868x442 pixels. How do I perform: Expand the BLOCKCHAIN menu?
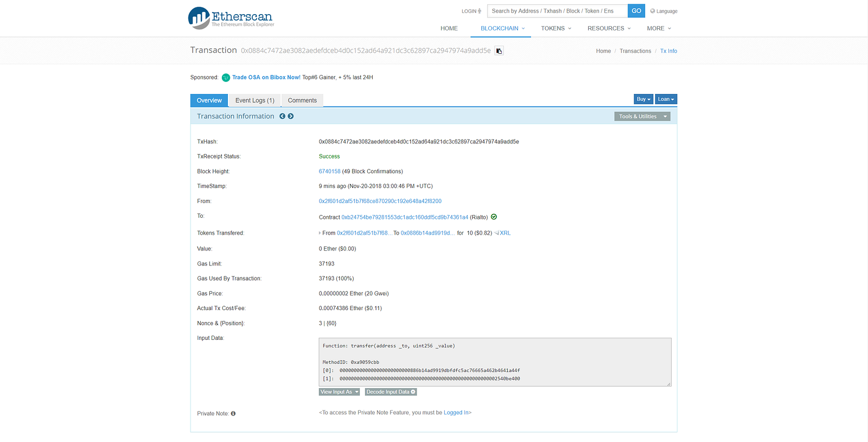tap(502, 28)
